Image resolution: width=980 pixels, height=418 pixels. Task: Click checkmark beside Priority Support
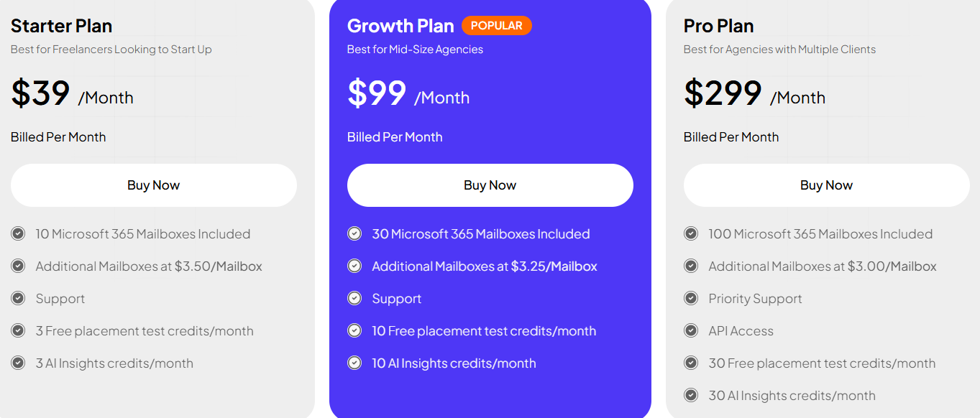point(691,298)
